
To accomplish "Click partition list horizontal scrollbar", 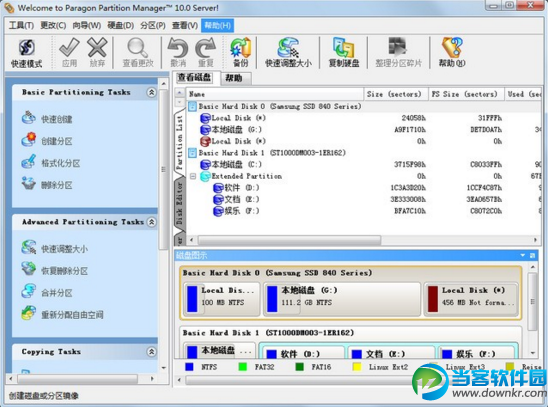I will [x=289, y=240].
